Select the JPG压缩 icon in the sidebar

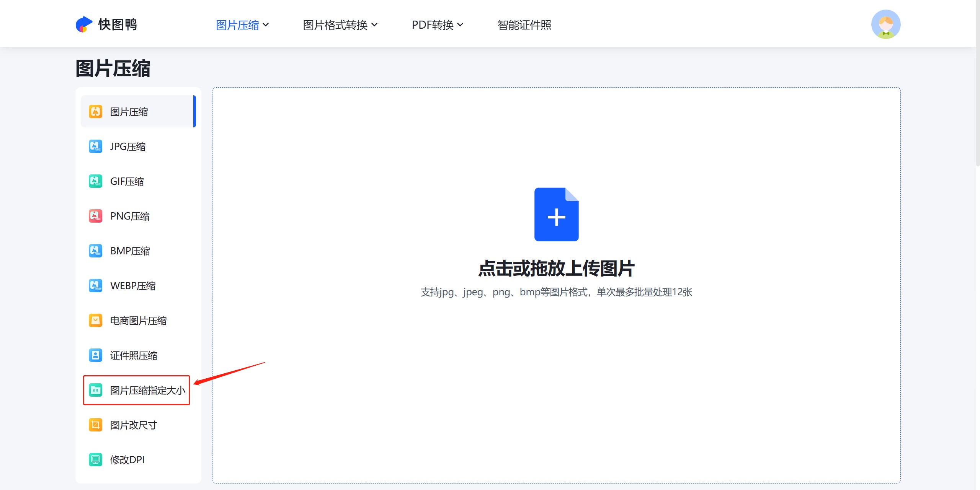[95, 146]
